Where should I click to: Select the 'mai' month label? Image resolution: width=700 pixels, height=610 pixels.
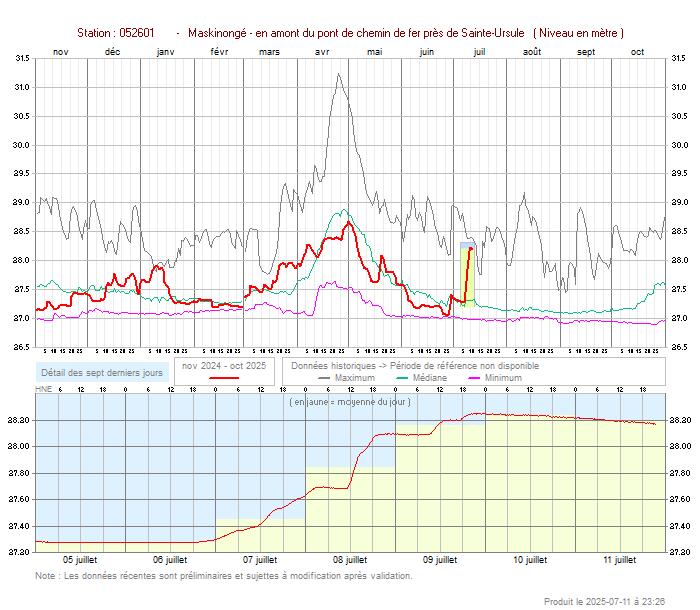point(375,52)
